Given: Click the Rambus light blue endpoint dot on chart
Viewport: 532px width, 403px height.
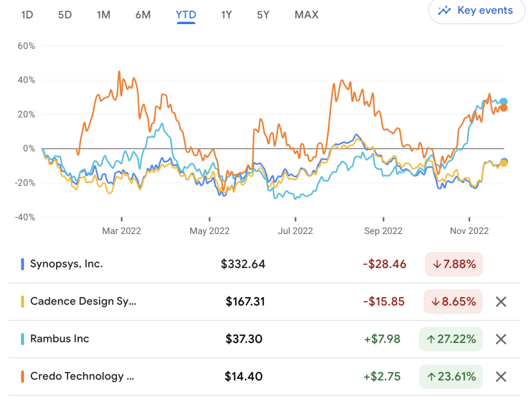Looking at the screenshot, I should [x=503, y=101].
